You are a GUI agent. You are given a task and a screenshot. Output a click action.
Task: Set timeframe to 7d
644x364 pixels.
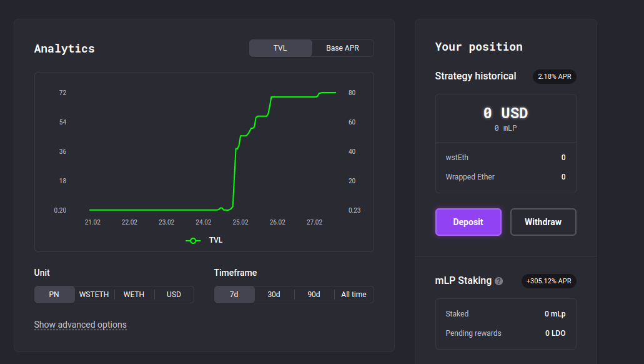pos(234,295)
